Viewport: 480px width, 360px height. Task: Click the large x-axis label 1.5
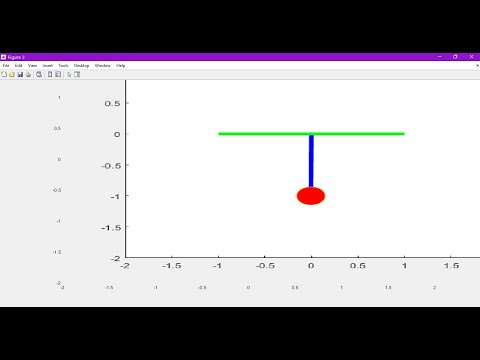click(451, 266)
